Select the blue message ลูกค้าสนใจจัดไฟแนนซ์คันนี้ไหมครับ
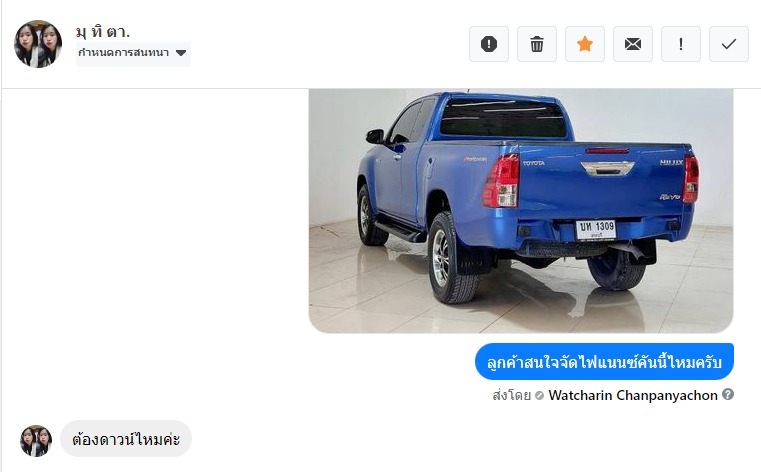Screen dimensions: 761x472 604,362
